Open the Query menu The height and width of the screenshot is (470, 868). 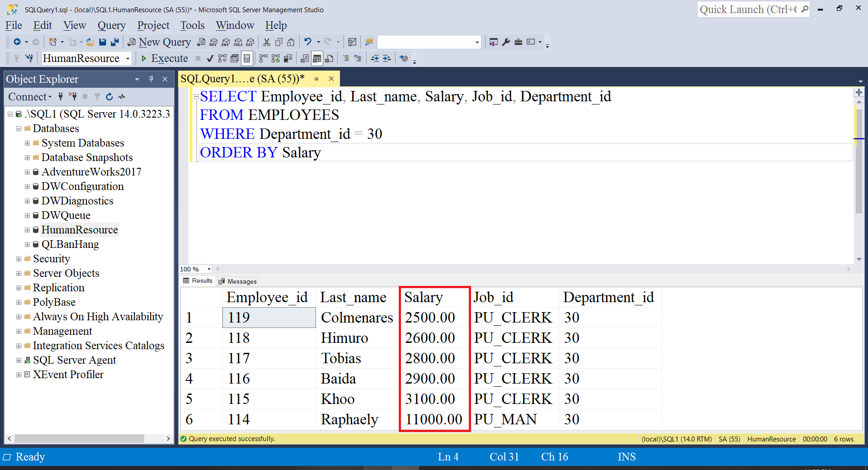pos(112,25)
